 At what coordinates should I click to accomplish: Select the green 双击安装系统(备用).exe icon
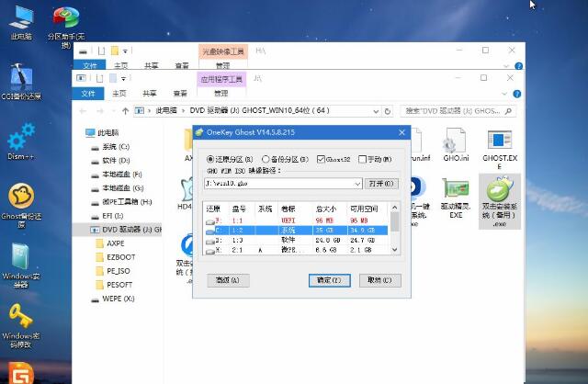click(x=499, y=195)
